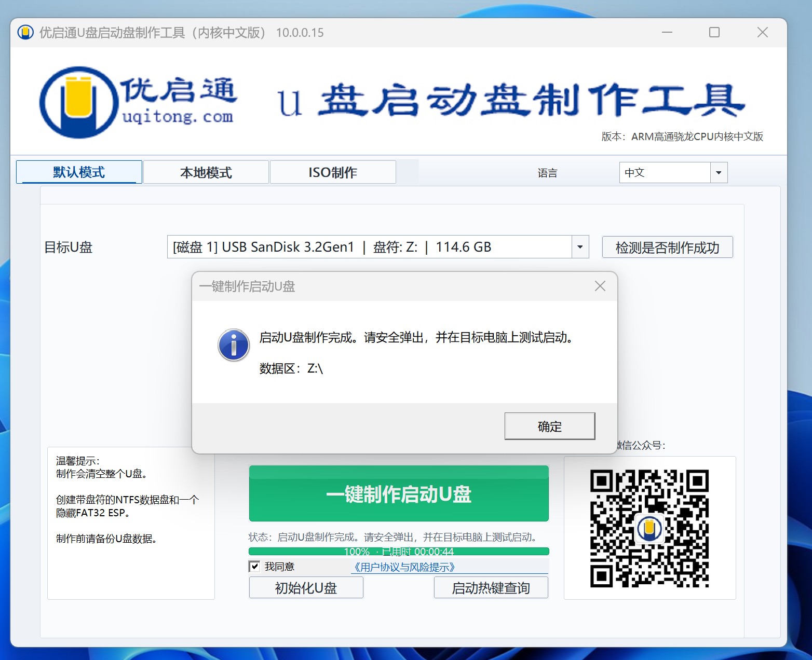Image resolution: width=812 pixels, height=660 pixels.
Task: Open 《用户协议与风险提示》 link
Action: [x=404, y=567]
